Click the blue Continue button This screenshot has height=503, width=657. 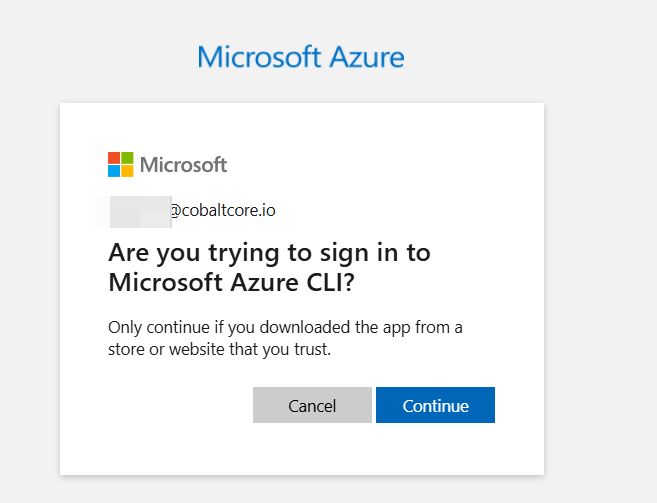pos(435,405)
